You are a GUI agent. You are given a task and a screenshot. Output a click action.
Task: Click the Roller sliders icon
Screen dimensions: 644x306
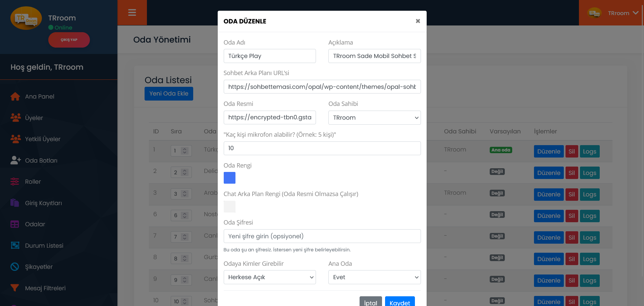pyautogui.click(x=15, y=182)
